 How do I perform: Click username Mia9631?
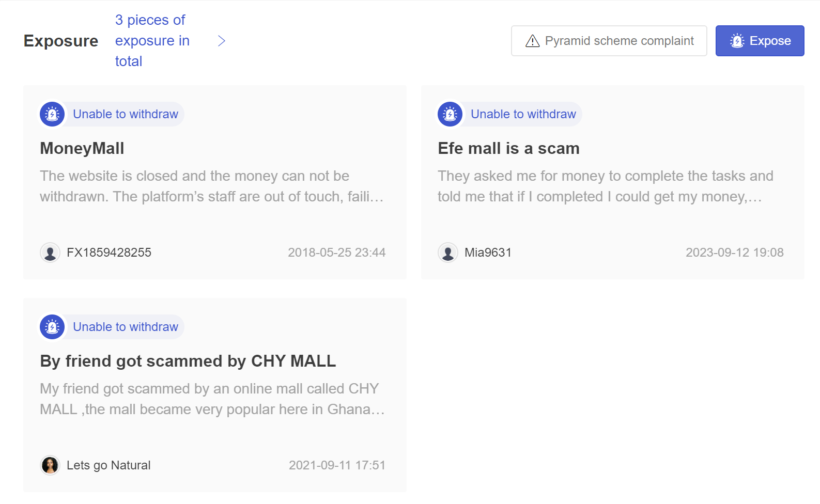click(488, 253)
